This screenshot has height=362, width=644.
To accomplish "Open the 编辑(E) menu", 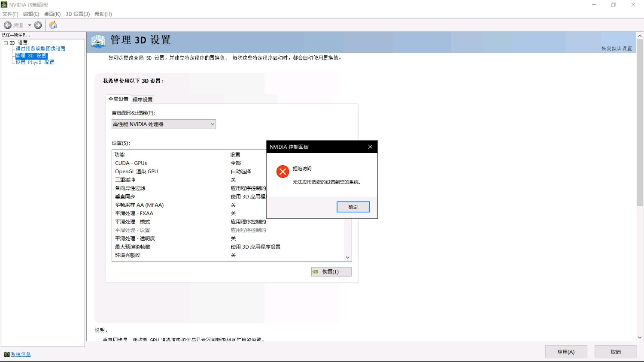I will pos(31,14).
